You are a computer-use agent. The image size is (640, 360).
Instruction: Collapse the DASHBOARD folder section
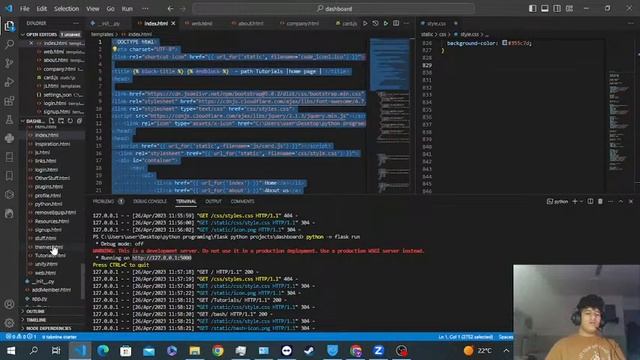pos(33,121)
